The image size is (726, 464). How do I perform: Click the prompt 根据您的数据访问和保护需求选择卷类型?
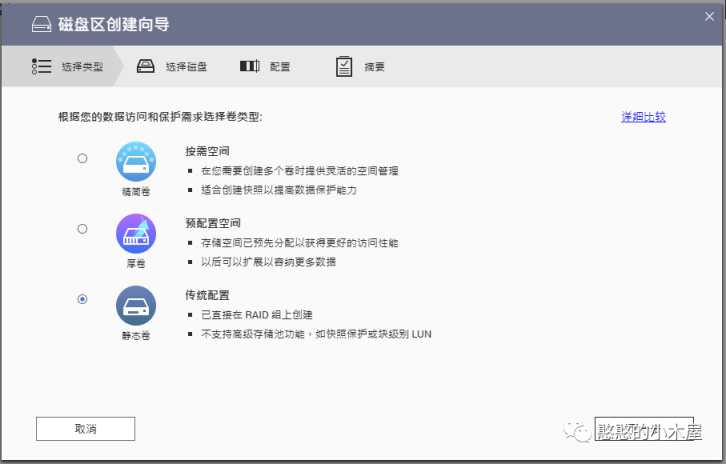tap(160, 117)
